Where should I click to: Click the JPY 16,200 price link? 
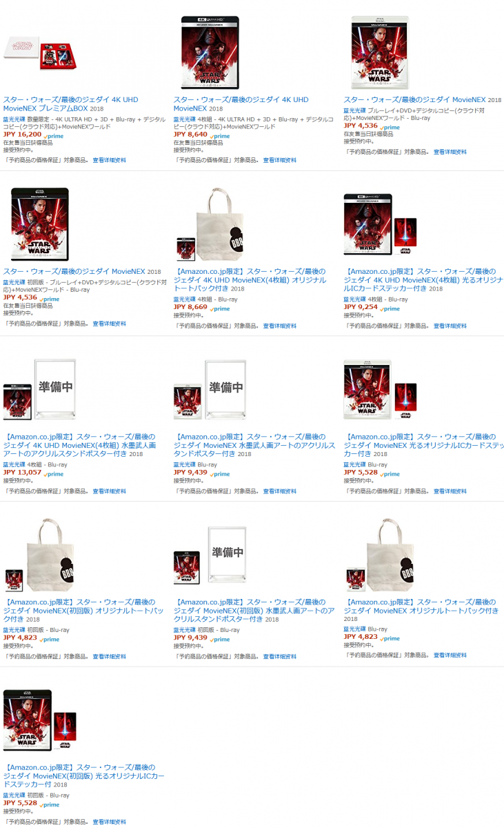23,135
